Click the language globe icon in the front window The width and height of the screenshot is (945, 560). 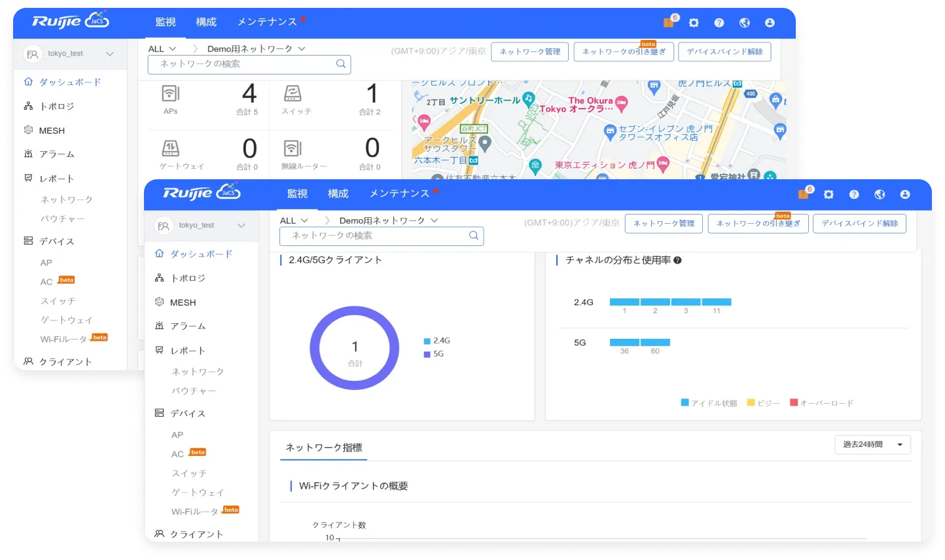(880, 194)
